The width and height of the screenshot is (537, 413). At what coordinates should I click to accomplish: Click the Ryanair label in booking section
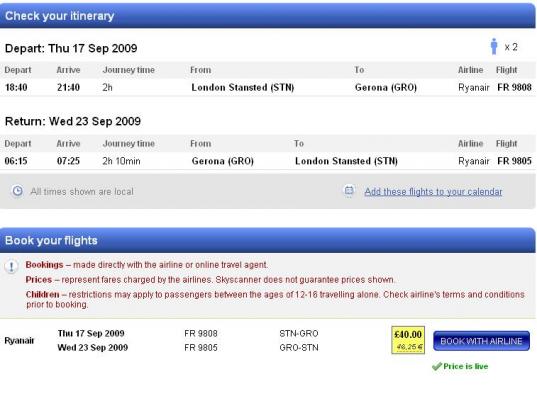[19, 340]
